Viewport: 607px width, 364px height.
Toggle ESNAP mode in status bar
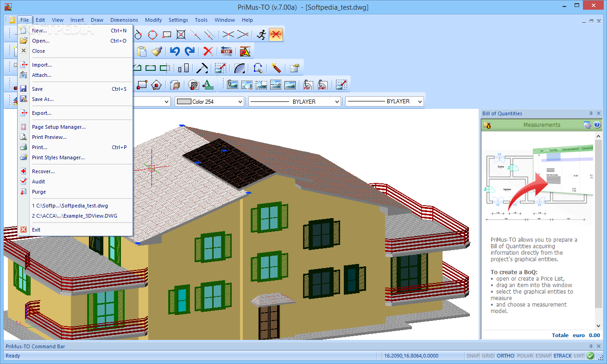[x=543, y=356]
